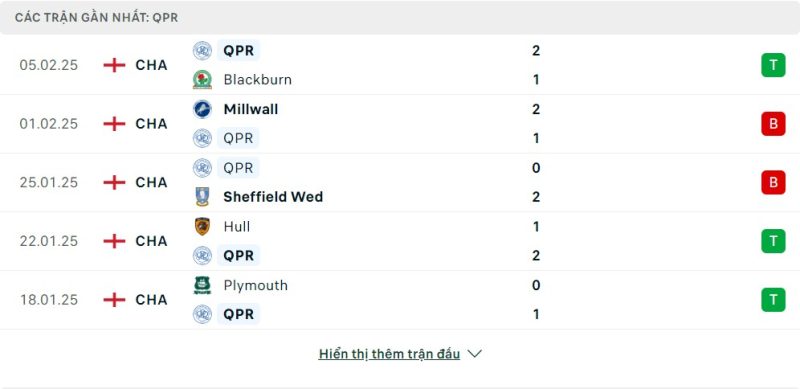Image resolution: width=800 pixels, height=389 pixels.
Task: Click the Sheffield Wed club crest icon
Action: 203,197
